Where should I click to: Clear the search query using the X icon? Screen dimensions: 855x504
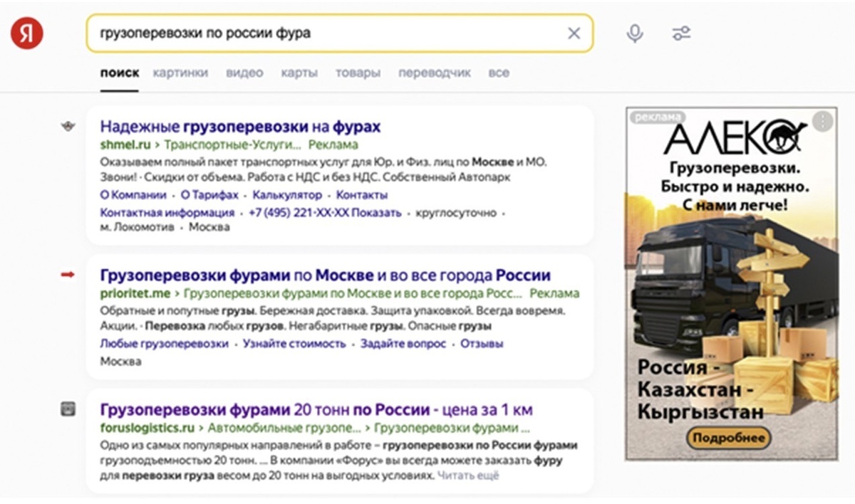574,33
